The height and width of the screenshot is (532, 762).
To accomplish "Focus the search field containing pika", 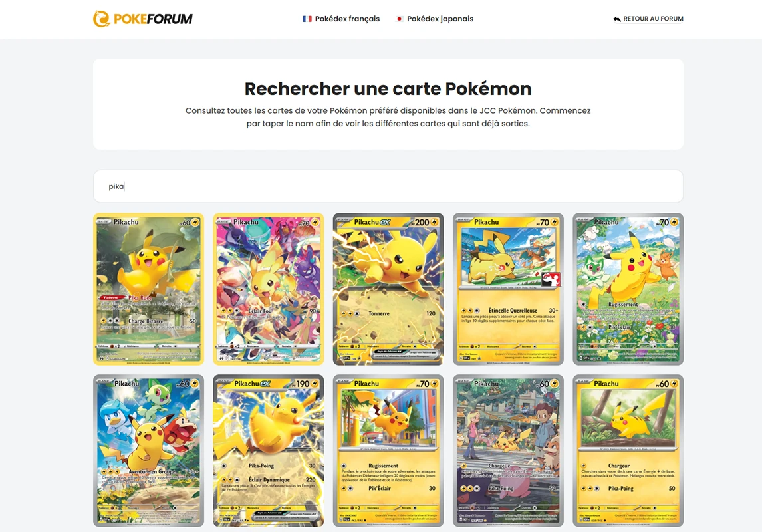I will [x=388, y=186].
